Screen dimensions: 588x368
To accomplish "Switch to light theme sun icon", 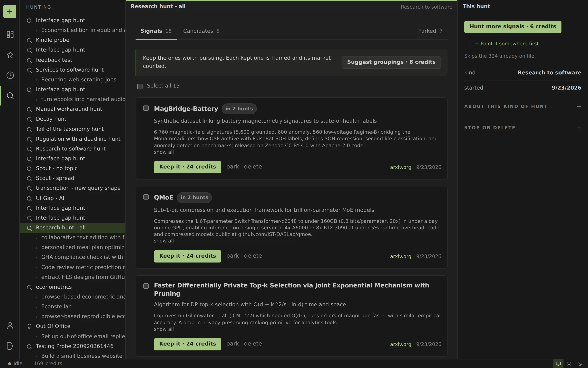I will tap(569, 364).
